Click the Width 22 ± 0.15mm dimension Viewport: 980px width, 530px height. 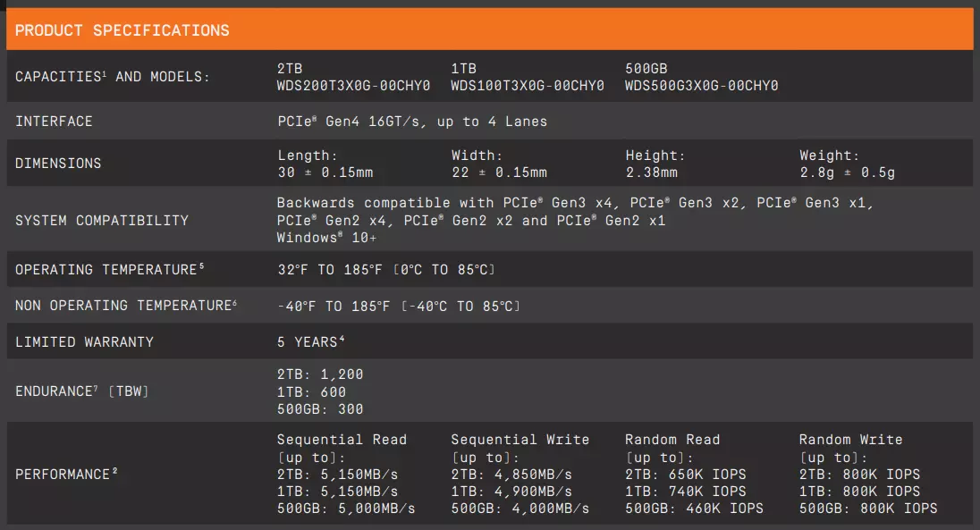click(499, 164)
